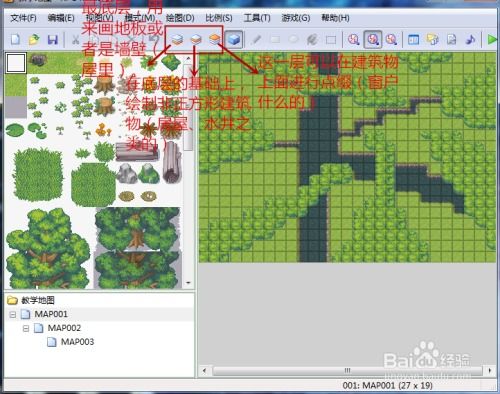
Task: Pick the gray autotile in palette
Action: 16,107
